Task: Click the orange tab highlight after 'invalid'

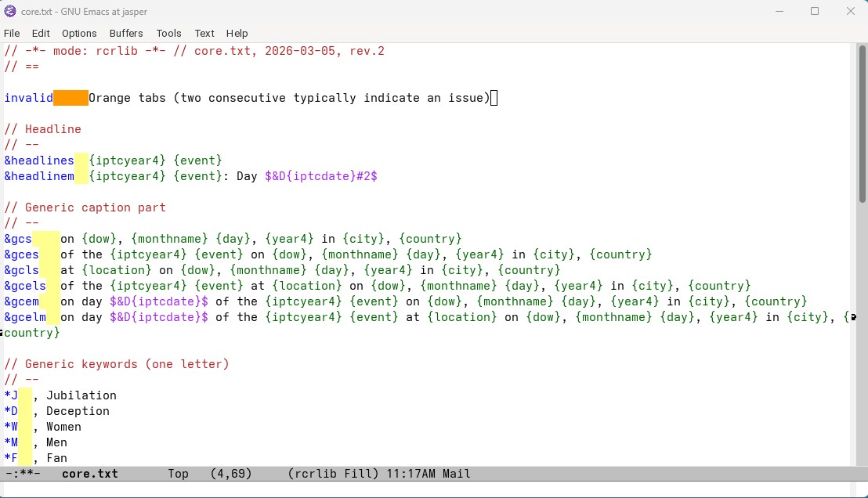Action: point(71,98)
